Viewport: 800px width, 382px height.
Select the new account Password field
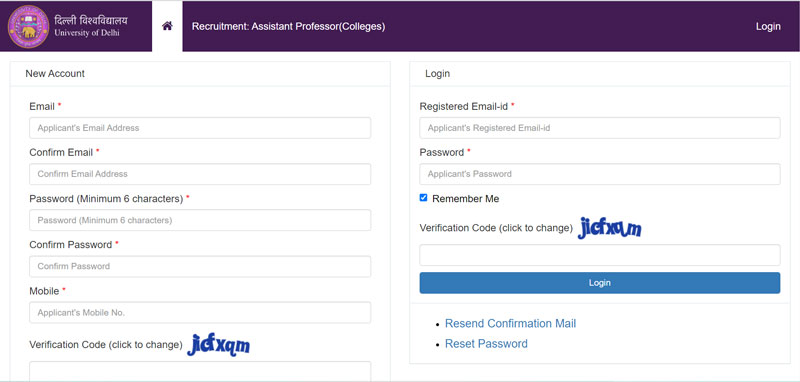[200, 220]
